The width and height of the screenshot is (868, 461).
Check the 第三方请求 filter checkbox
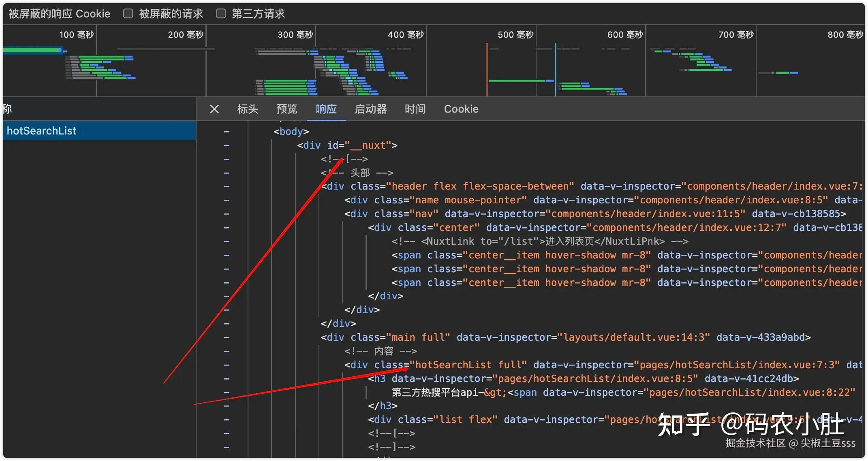(221, 14)
